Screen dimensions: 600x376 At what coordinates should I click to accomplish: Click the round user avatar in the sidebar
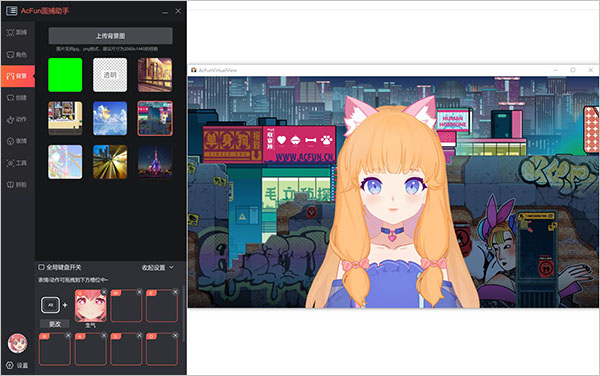pyautogui.click(x=17, y=343)
